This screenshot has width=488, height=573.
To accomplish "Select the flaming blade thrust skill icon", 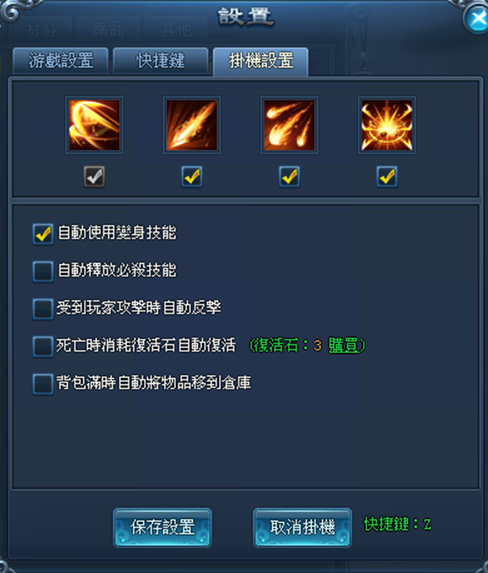I will pyautogui.click(x=192, y=125).
